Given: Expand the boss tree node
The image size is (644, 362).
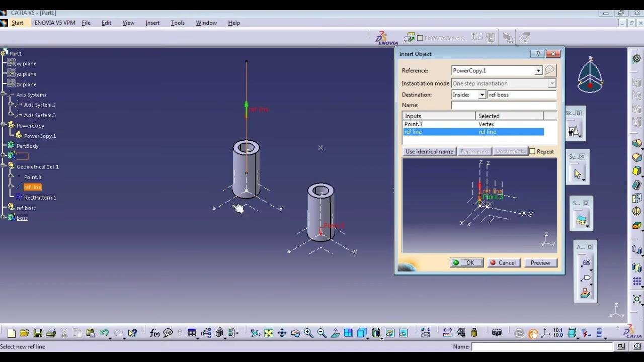Looking at the screenshot, I should tap(4, 218).
